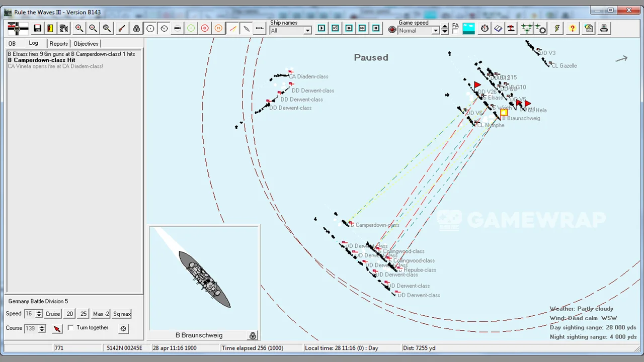Zoom out with the minus magnifier icon

93,29
